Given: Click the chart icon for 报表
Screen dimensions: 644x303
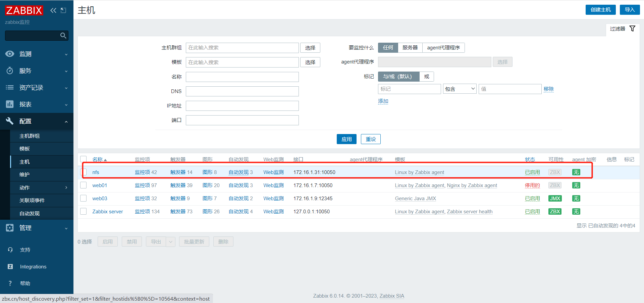Looking at the screenshot, I should pos(10,104).
